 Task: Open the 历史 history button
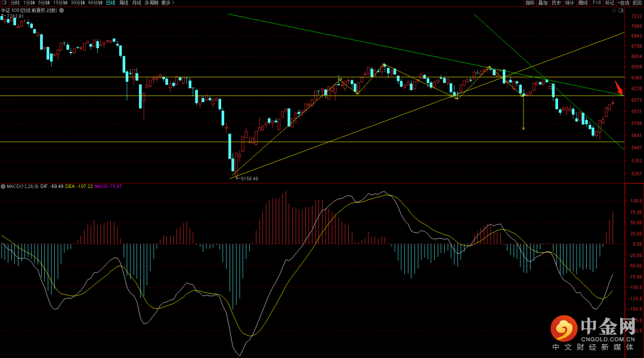click(x=556, y=3)
